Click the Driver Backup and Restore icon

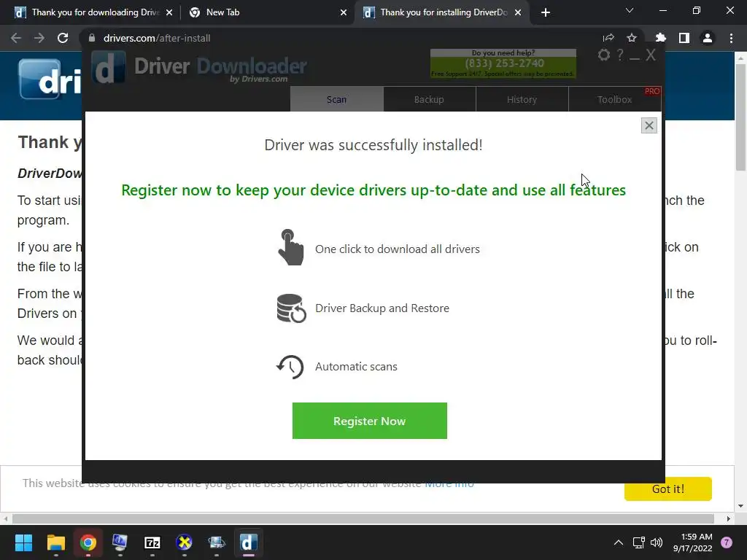(291, 308)
